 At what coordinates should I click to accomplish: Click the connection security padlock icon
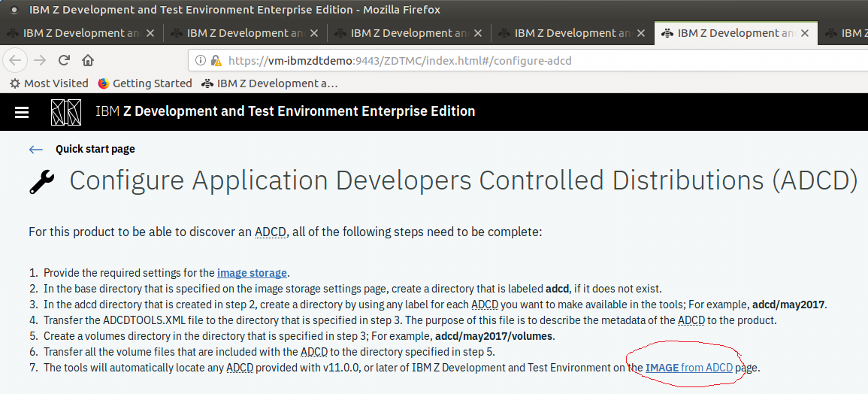[x=216, y=60]
